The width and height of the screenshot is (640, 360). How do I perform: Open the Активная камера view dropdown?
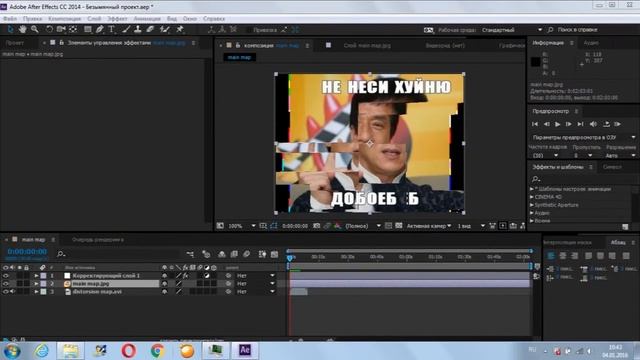429,226
